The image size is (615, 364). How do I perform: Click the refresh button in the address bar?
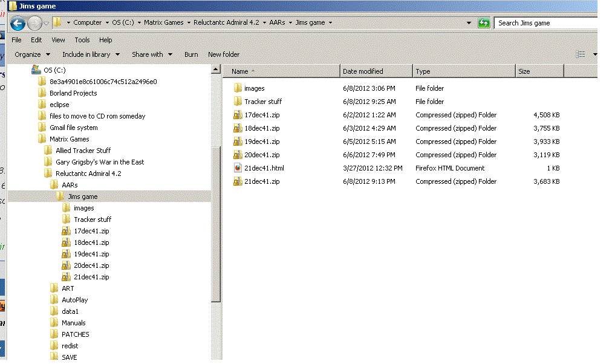(484, 23)
